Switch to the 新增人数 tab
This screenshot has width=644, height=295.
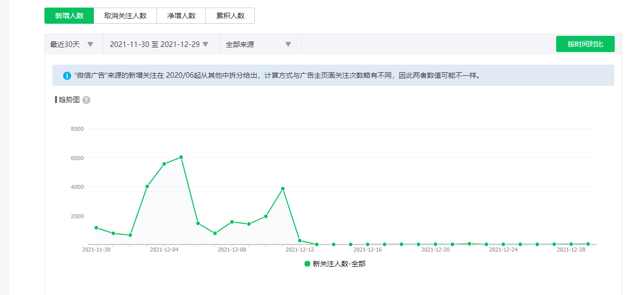coord(69,16)
